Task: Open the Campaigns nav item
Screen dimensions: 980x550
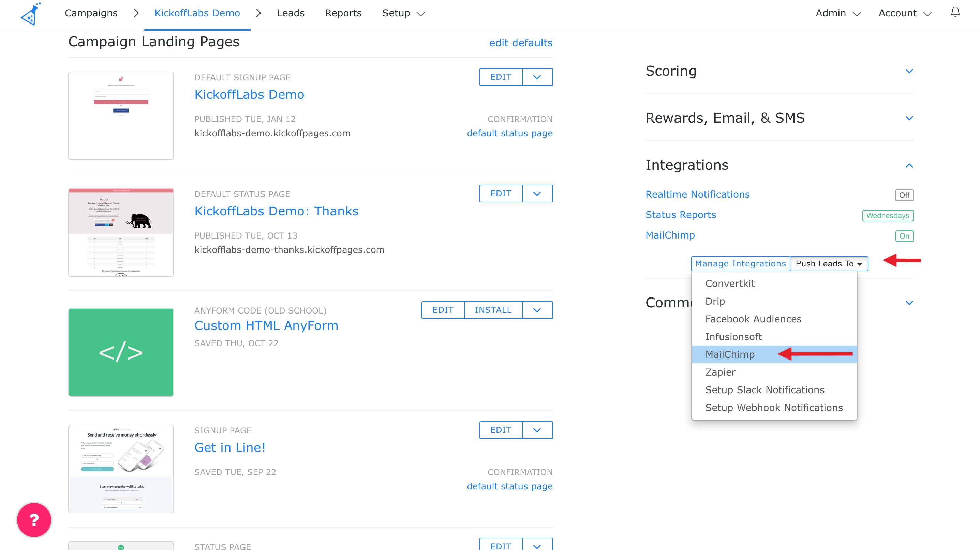Action: click(x=91, y=13)
